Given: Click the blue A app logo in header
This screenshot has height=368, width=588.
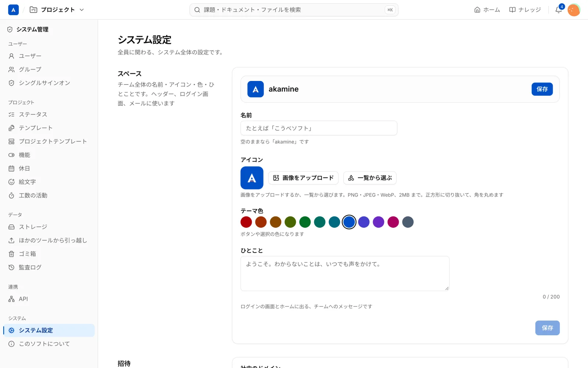Looking at the screenshot, I should pyautogui.click(x=13, y=10).
